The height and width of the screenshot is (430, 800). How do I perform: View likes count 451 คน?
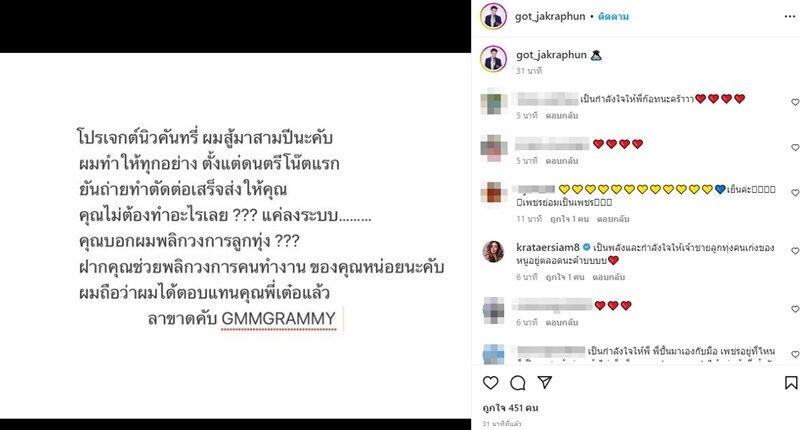click(510, 408)
